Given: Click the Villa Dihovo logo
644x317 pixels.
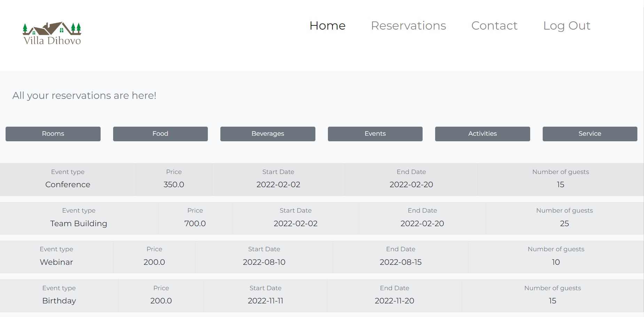Looking at the screenshot, I should (x=52, y=34).
